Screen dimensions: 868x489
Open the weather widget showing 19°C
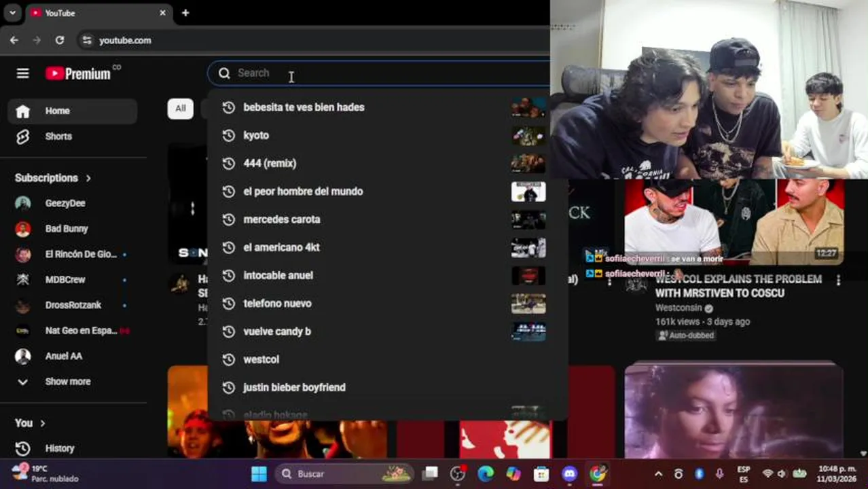[x=45, y=473]
